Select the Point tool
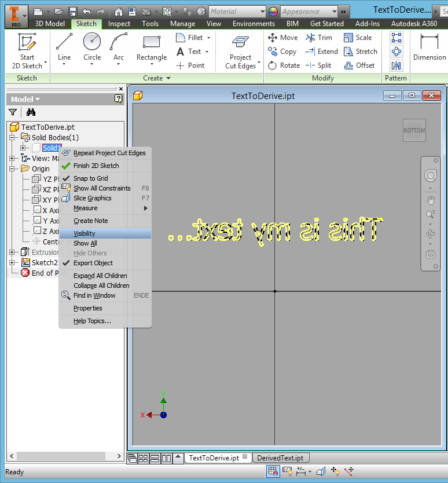448x483 pixels. [190, 65]
